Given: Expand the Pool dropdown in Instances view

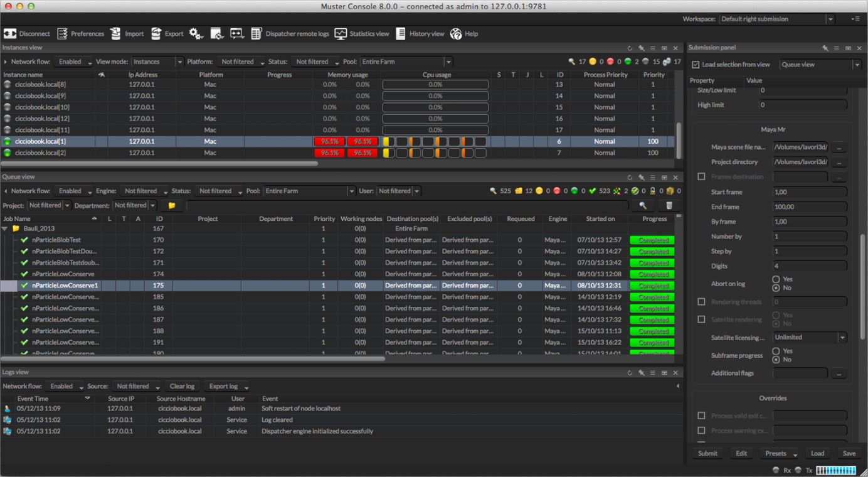Looking at the screenshot, I should pos(448,62).
